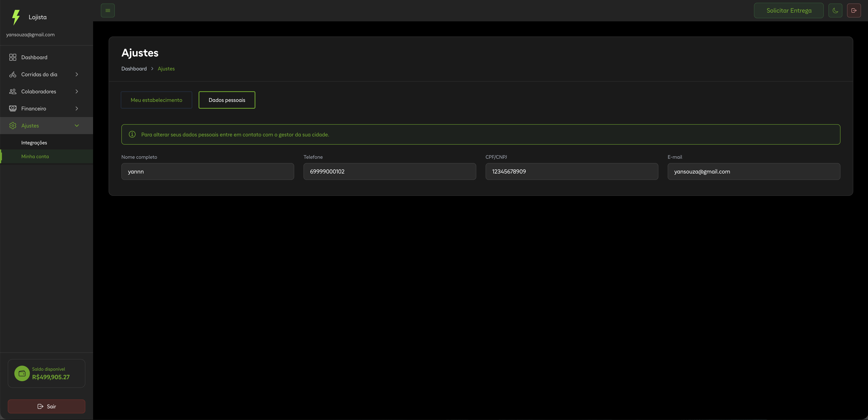Click the Corridas do dia bicycle icon
Image resolution: width=868 pixels, height=420 pixels.
pyautogui.click(x=13, y=75)
